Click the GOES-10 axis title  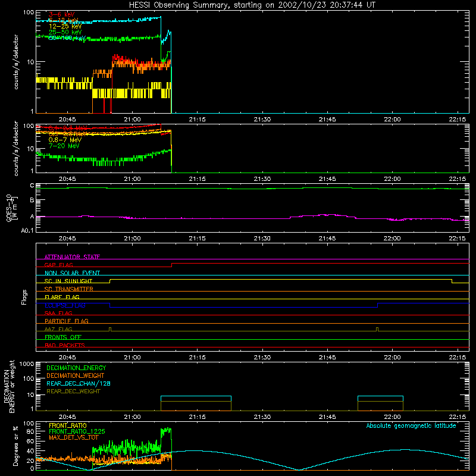tap(12, 208)
